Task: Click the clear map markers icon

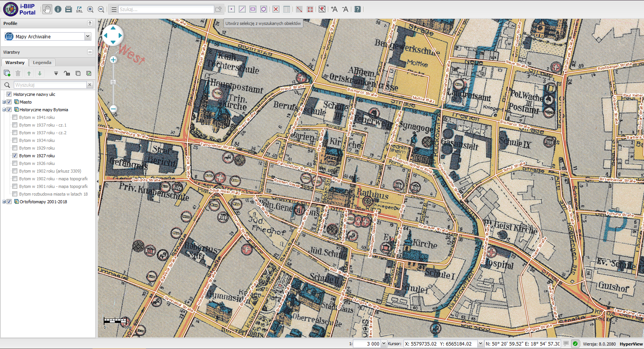Action: click(322, 9)
